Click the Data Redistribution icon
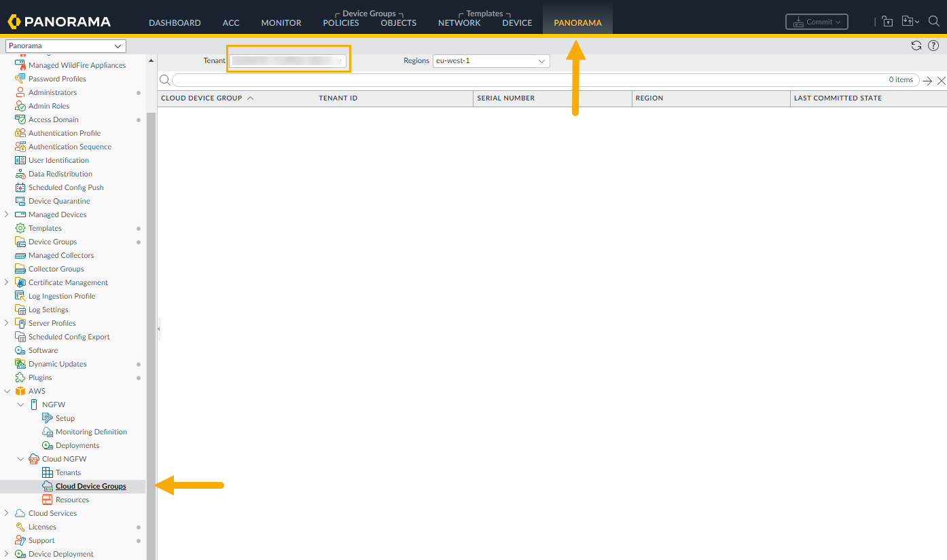 [20, 174]
